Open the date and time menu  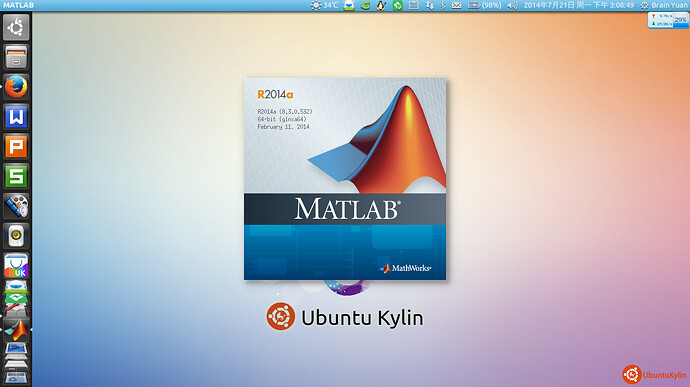579,5
